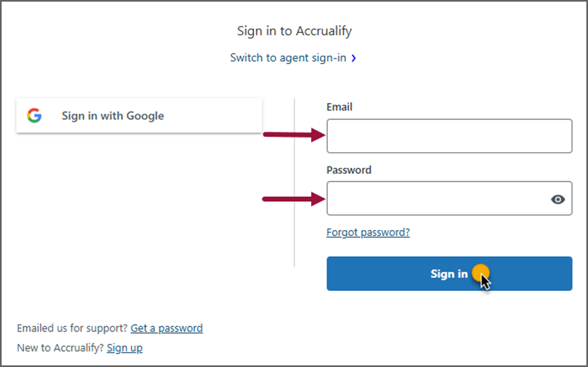Click the Password field label
The width and height of the screenshot is (588, 367).
click(x=349, y=170)
